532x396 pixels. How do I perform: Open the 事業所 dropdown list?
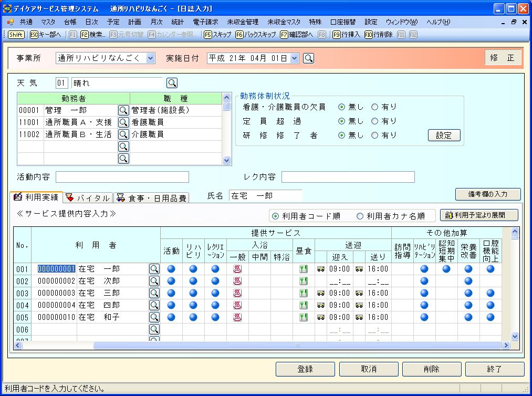(150, 58)
